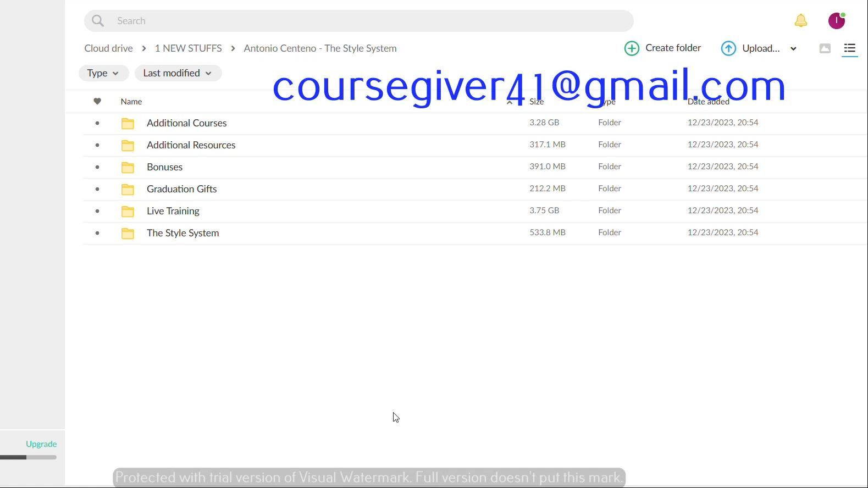The image size is (868, 488).
Task: Select the Bonuses folder name
Action: (164, 167)
